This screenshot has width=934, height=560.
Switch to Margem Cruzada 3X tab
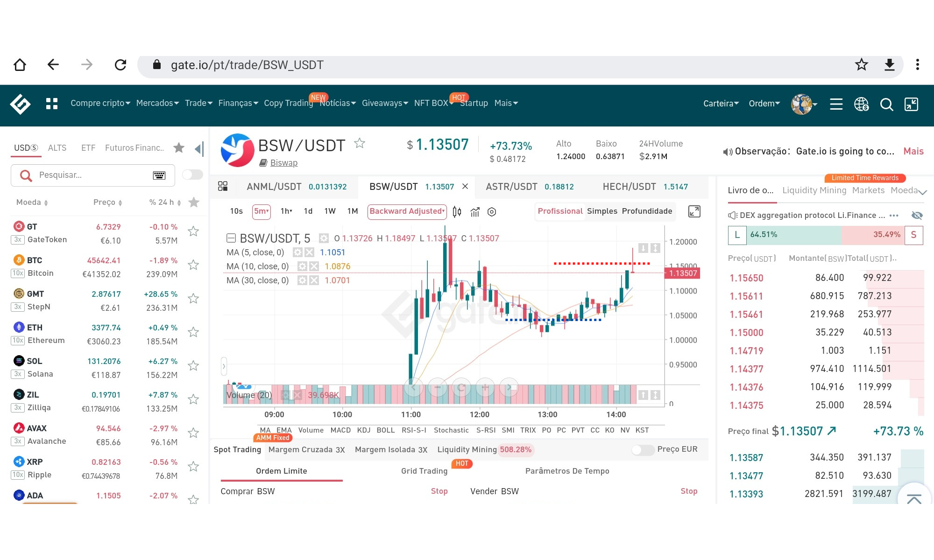tap(306, 450)
